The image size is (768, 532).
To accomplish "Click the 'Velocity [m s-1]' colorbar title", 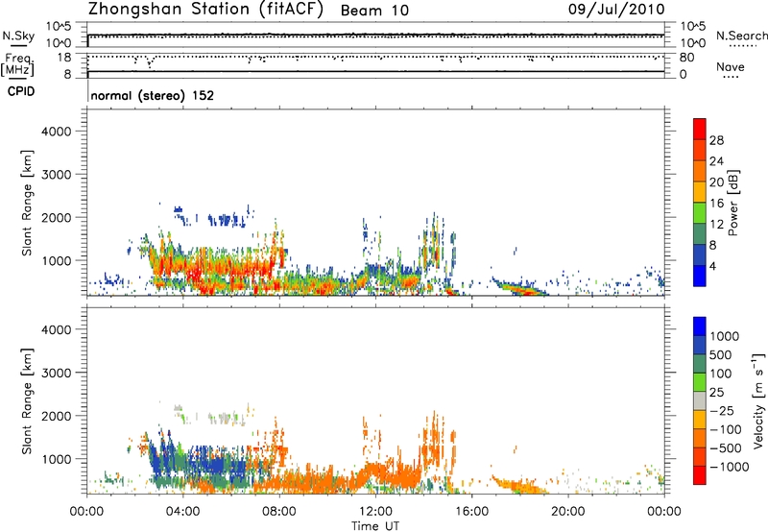I will (758, 400).
